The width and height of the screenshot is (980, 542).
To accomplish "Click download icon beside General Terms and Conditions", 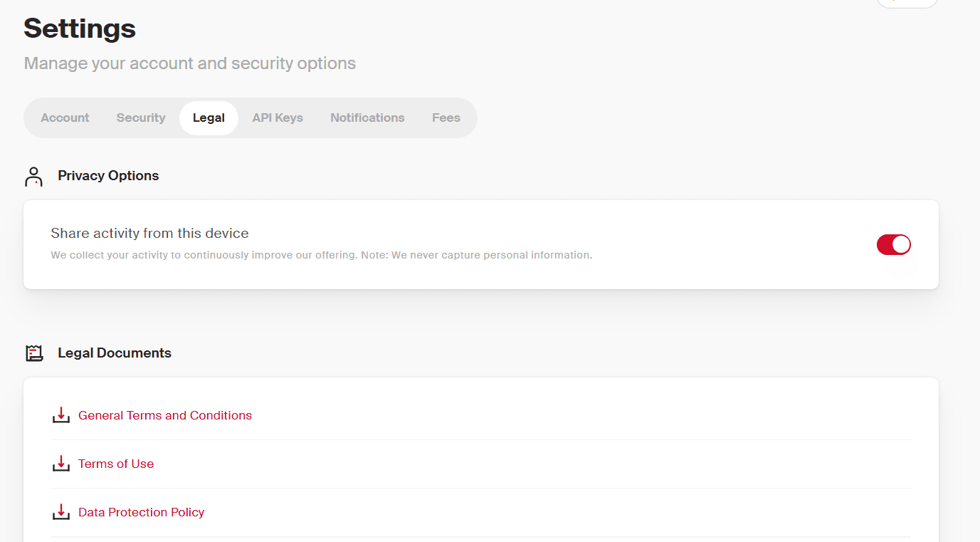I will 61,415.
